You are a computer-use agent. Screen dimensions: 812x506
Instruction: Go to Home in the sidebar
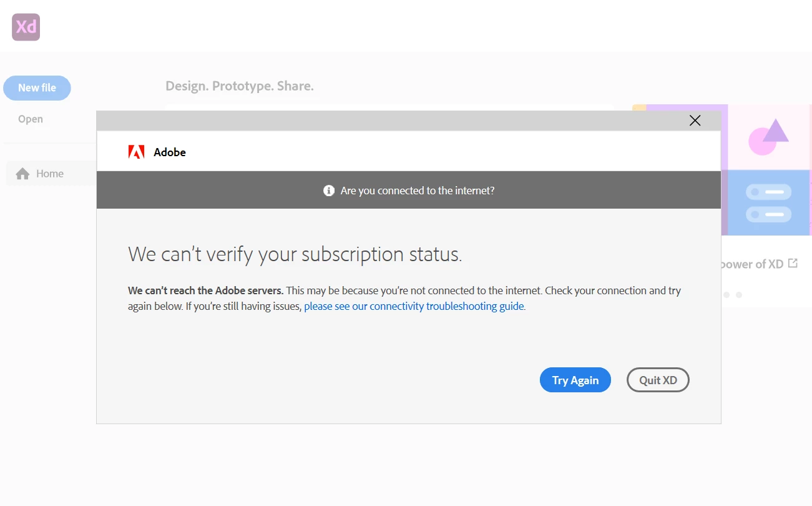(51, 174)
